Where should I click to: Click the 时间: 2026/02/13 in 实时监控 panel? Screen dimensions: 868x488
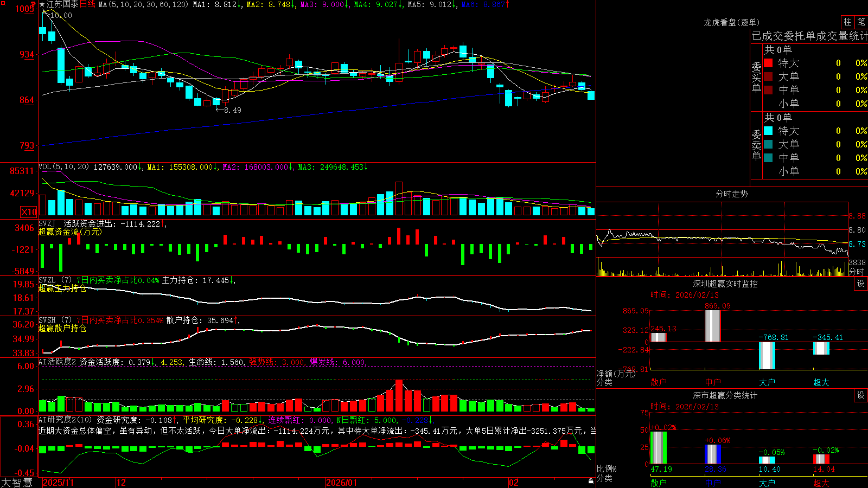point(685,295)
